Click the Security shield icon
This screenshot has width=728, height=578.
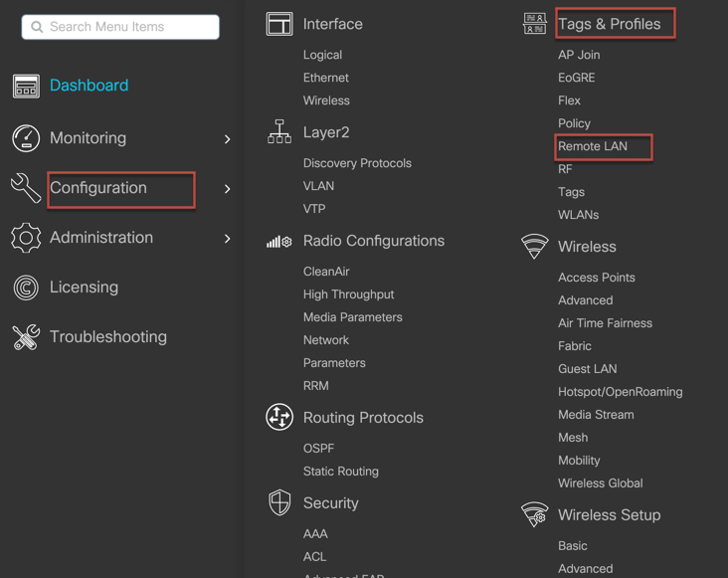[279, 502]
